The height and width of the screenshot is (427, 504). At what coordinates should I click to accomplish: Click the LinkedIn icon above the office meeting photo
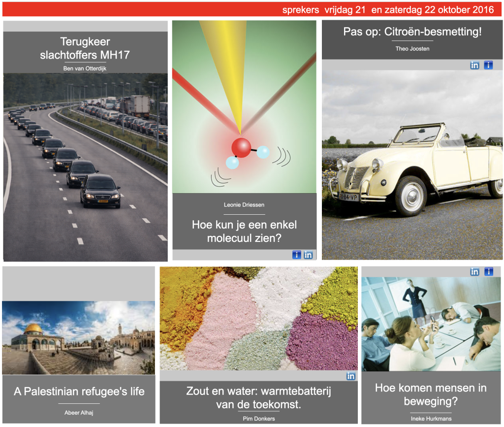pos(474,272)
